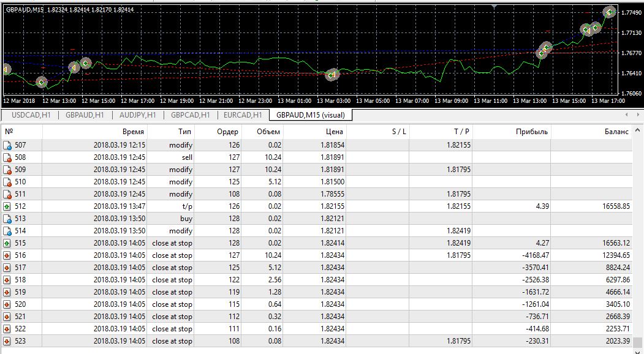Click the results table scrollbar thumb

coord(637,342)
